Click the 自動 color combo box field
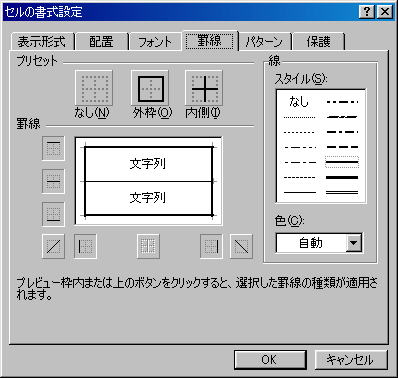398x378 pixels. (x=319, y=243)
